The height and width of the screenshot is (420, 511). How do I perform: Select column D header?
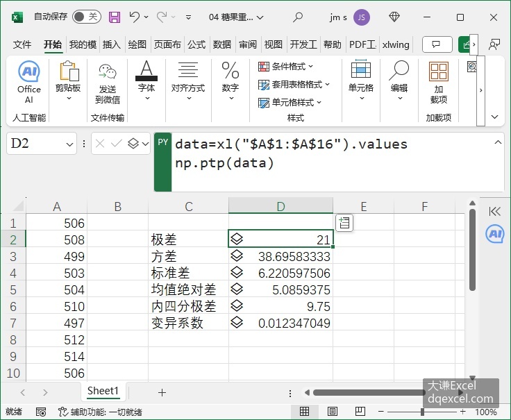(x=280, y=206)
